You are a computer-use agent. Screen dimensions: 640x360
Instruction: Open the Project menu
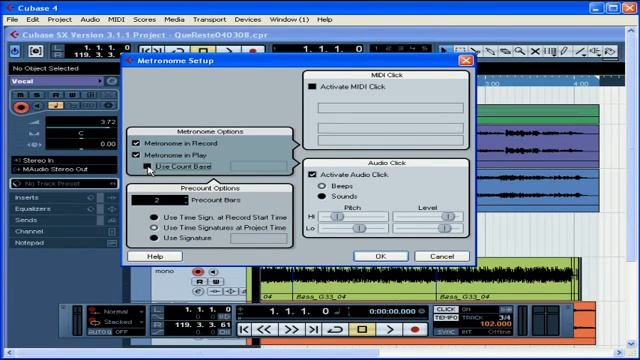pos(59,20)
